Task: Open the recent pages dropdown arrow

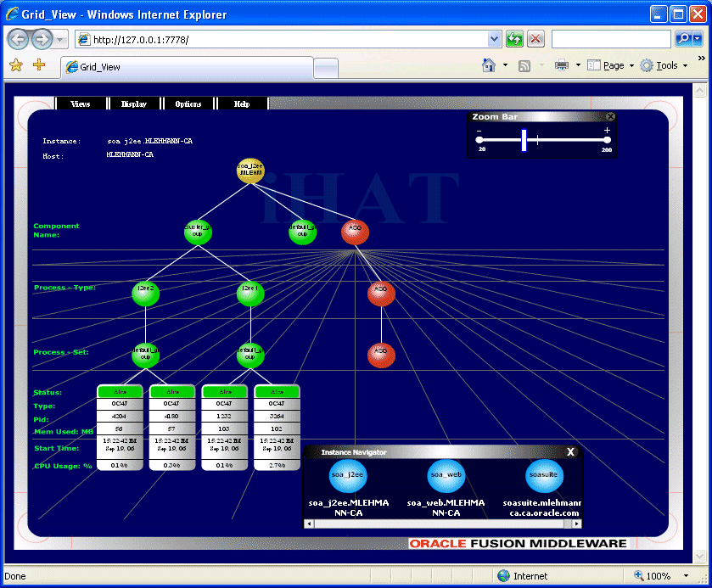Action: tap(60, 40)
